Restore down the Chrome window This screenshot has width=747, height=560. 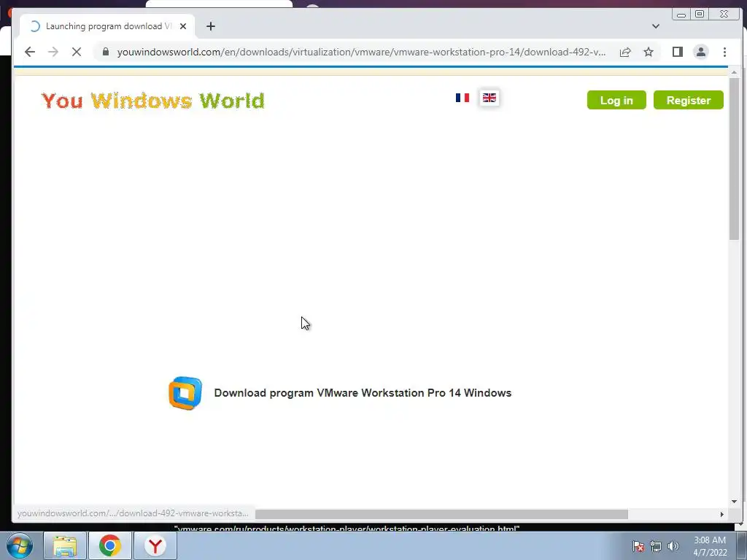(700, 15)
